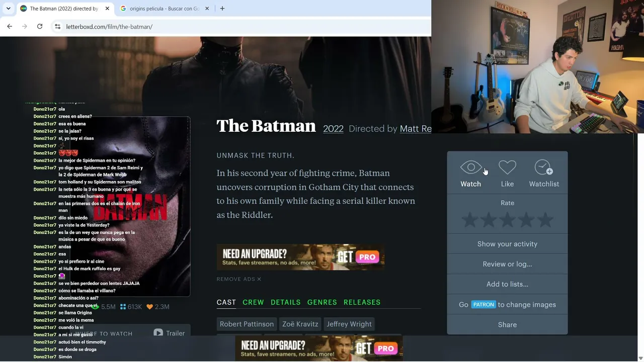This screenshot has width=644, height=362.
Task: Open the 2022 release year link
Action: tap(333, 129)
